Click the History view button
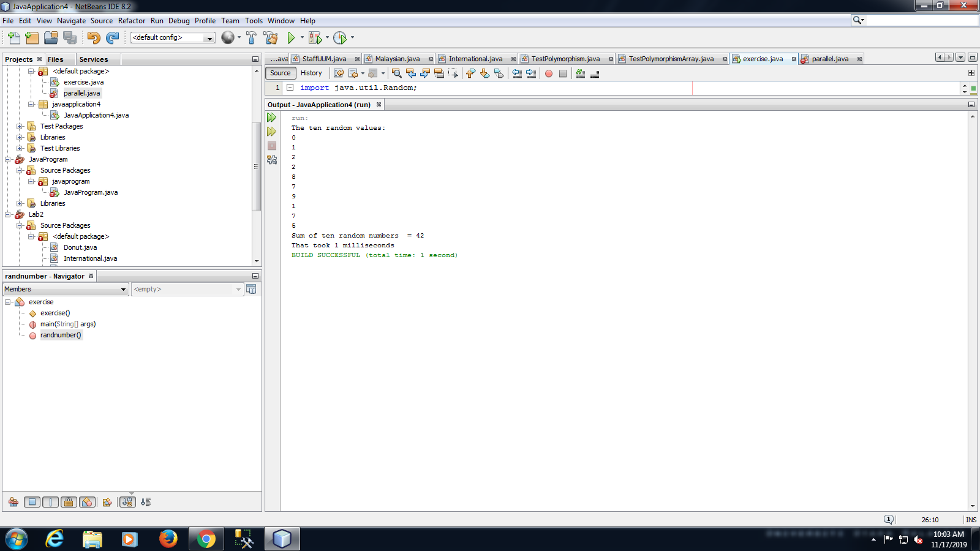This screenshot has height=551, width=980. pos(311,73)
